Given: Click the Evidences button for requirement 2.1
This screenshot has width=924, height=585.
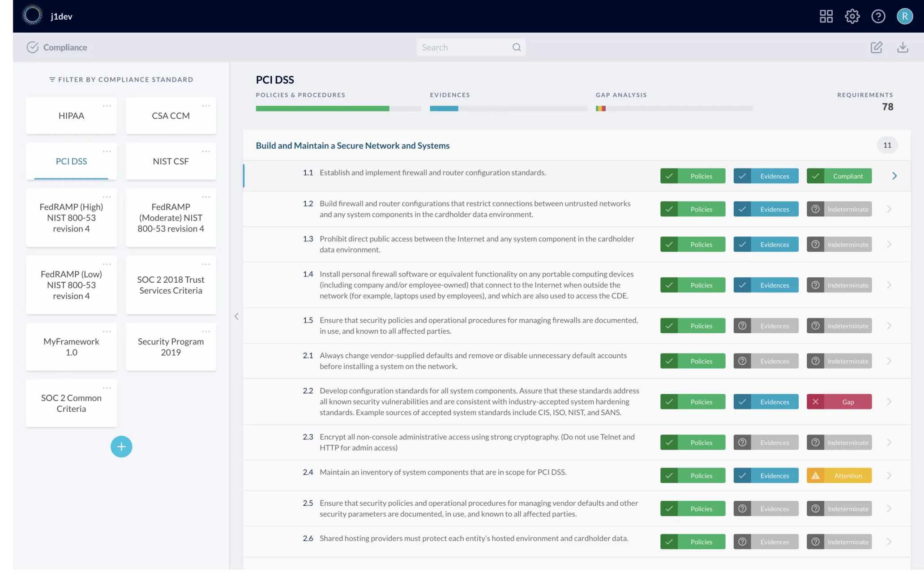Looking at the screenshot, I should tap(766, 361).
